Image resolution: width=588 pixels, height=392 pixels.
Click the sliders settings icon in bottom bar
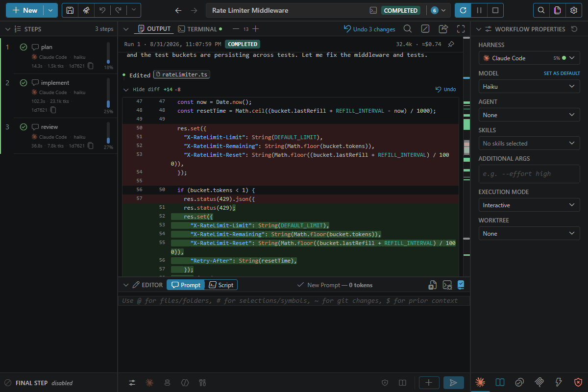coord(132,383)
